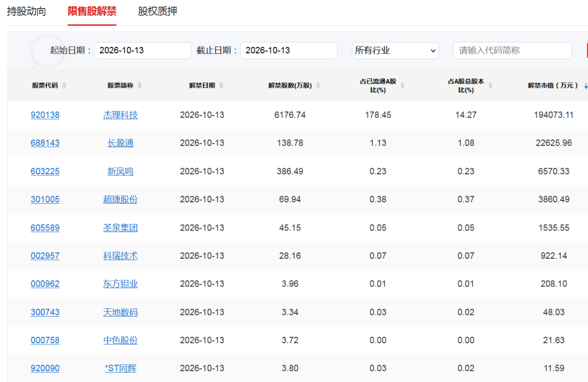Open stock code 300743 link

45,312
